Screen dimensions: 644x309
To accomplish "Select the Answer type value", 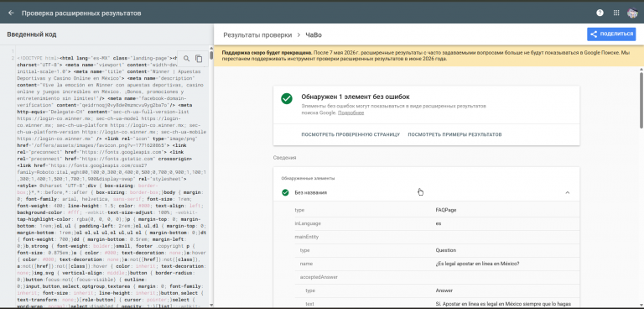I will click(x=444, y=291).
